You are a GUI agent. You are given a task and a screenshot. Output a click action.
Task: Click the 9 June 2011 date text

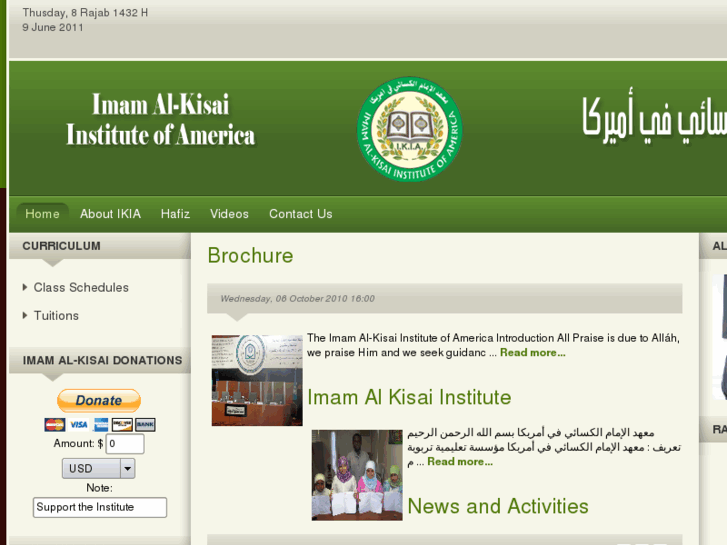[x=53, y=27]
